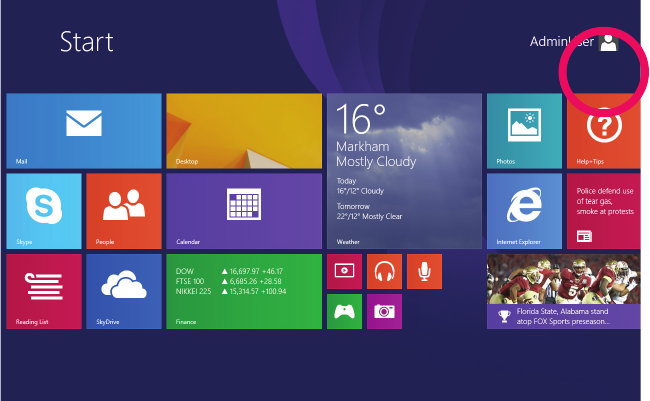This screenshot has width=650, height=401.
Task: Open the Calendar tile
Action: coord(244,211)
